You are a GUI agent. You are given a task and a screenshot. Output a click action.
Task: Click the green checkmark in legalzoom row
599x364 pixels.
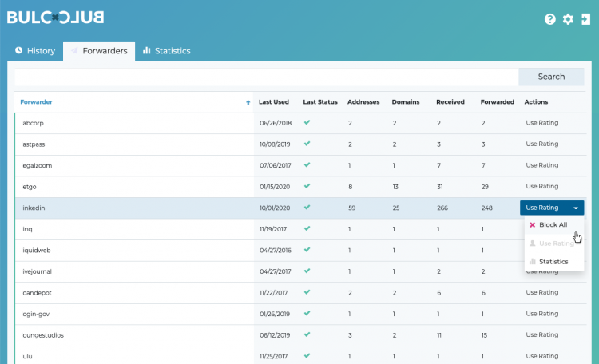click(x=307, y=165)
